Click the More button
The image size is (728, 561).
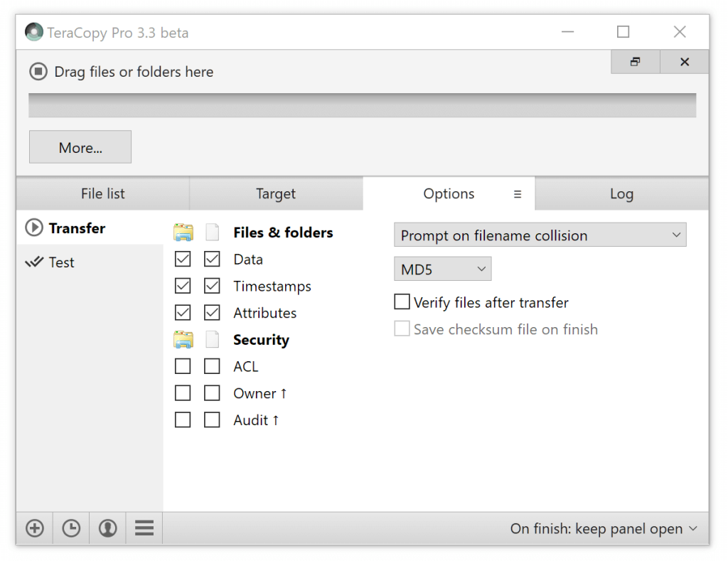(80, 146)
